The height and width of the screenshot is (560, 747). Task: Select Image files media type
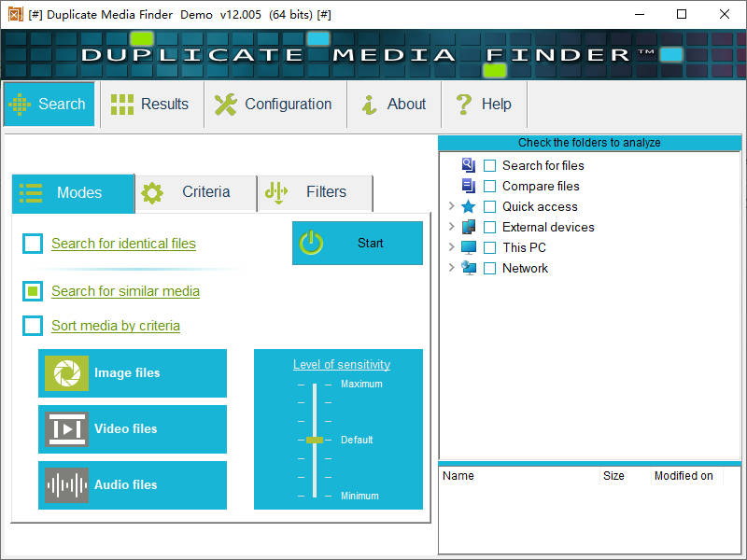tap(133, 372)
